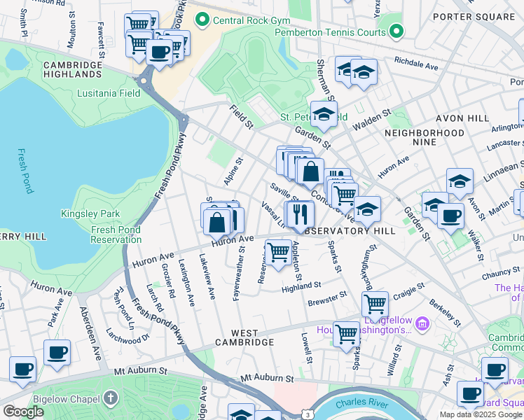Viewport: 524px width, 420px height.
Task: Select the leftmost coffee cup marker near Mt Auburn St
Action: [x=22, y=370]
